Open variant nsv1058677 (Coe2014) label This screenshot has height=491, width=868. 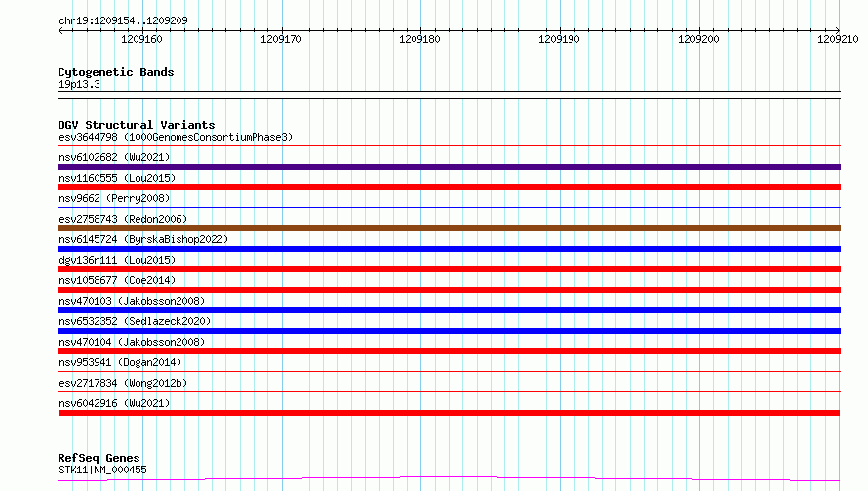[x=117, y=280]
